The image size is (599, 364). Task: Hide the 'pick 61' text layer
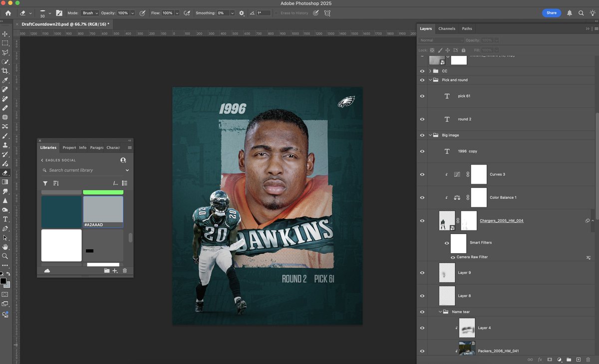click(422, 96)
